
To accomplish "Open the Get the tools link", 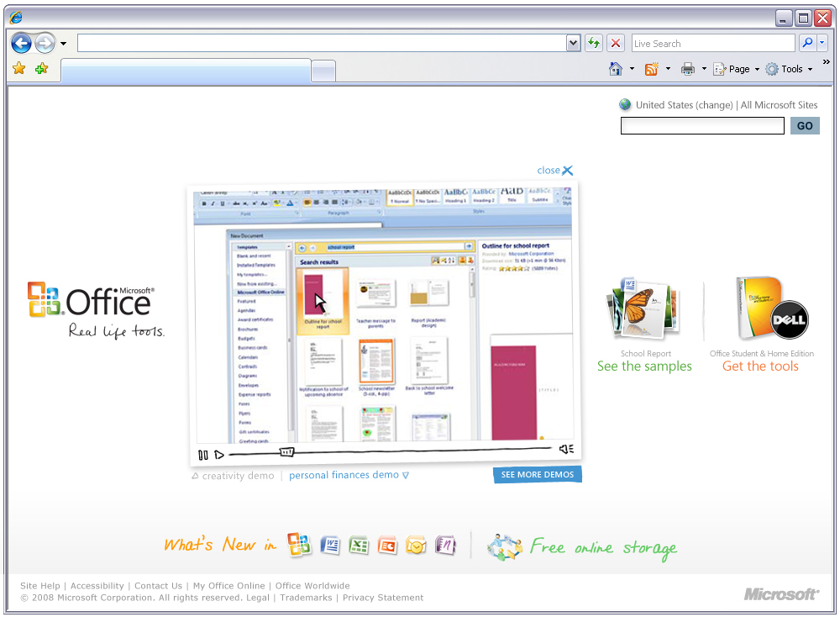I will coord(760,367).
